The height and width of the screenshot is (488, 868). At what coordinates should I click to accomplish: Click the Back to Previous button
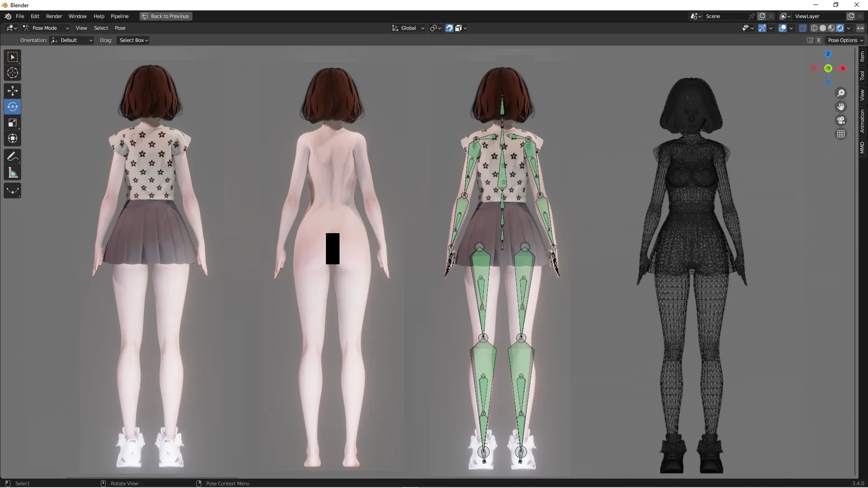coord(165,16)
